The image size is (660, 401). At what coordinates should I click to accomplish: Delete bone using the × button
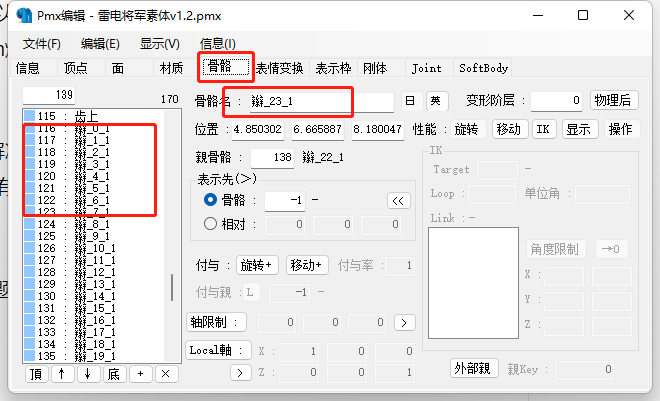(166, 374)
